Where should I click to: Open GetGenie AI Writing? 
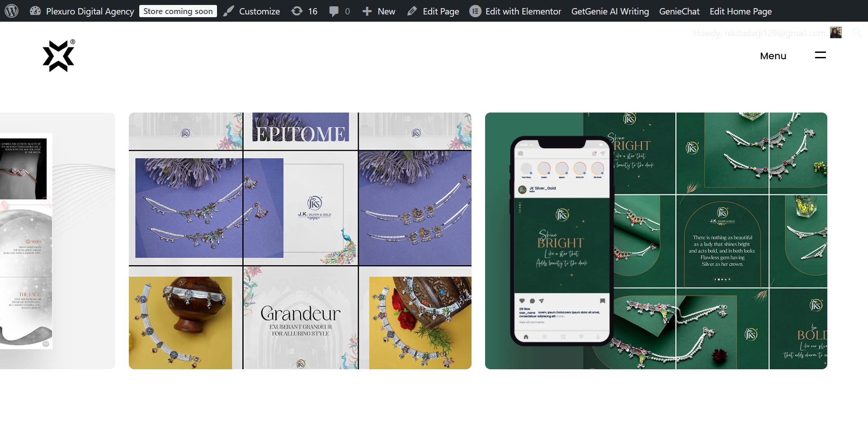pos(610,11)
